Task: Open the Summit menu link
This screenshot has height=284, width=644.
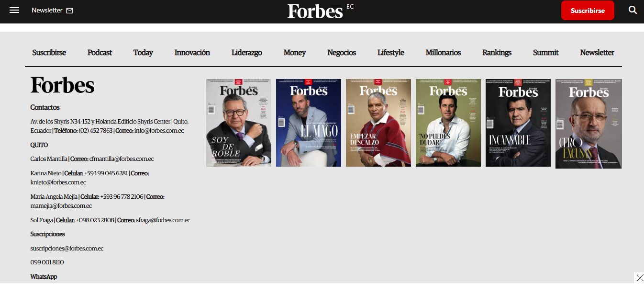Action: coord(545,53)
